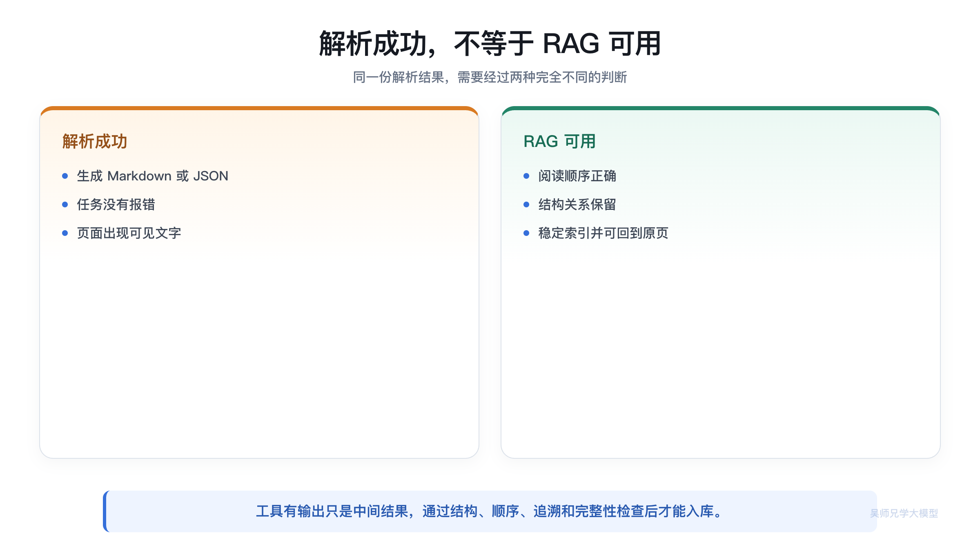This screenshot has height=551, width=980.
Task: Click bullet text 页面出现可见文字
Action: [x=129, y=233]
